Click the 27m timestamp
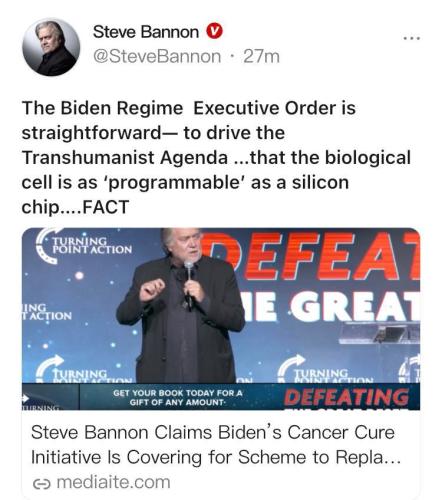Image resolution: width=442 pixels, height=500 pixels. [261, 57]
